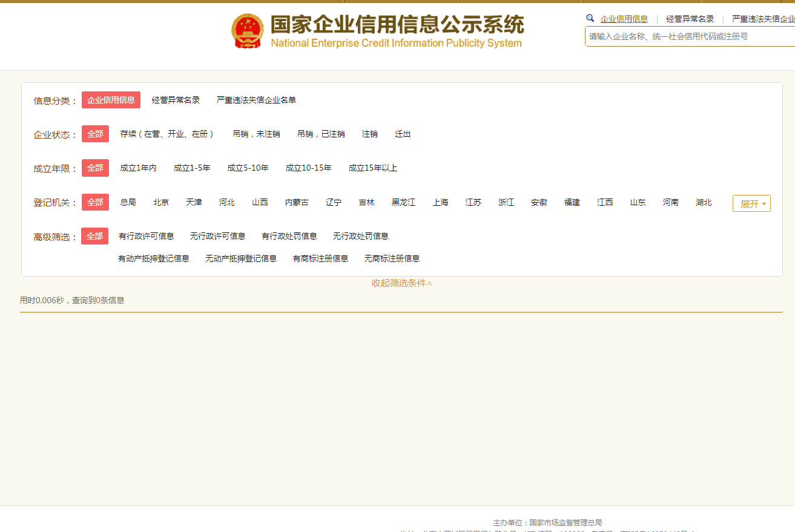The width and height of the screenshot is (795, 532).
Task: Select 内蒙古 registration authority
Action: point(297,202)
